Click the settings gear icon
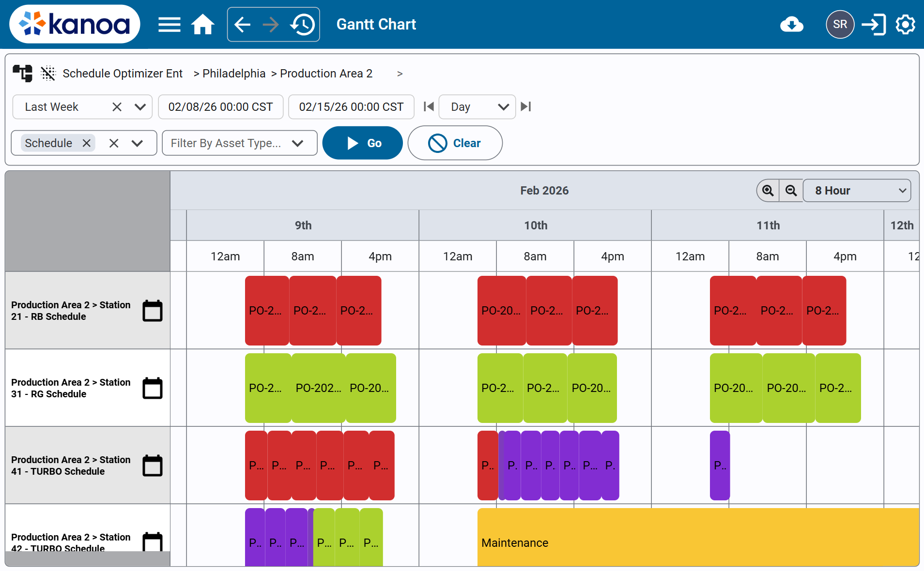 point(905,24)
